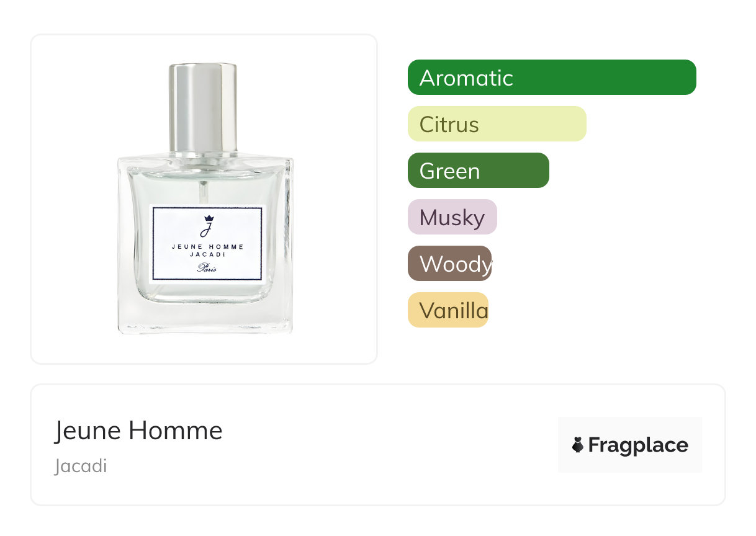Select the Musky accord bar

tap(452, 217)
